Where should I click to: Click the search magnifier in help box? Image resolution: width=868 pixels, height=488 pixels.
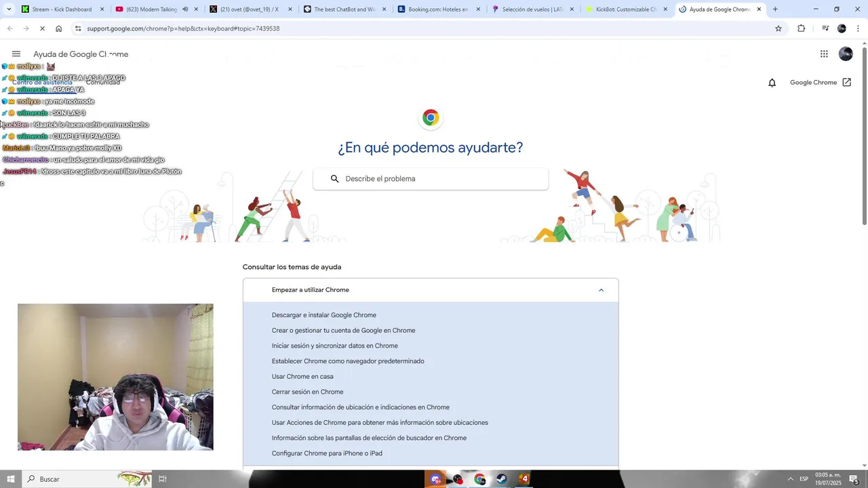pyautogui.click(x=334, y=179)
